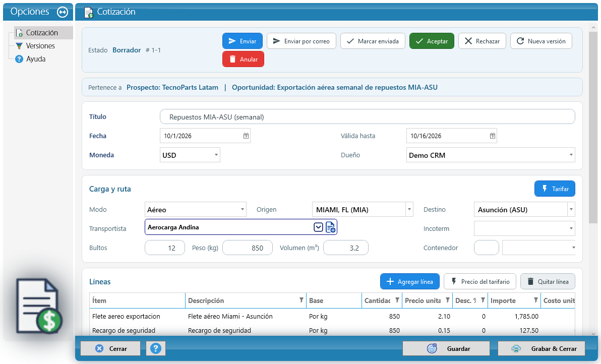Save the quote with Guardar
The image size is (601, 364).
[x=446, y=348]
